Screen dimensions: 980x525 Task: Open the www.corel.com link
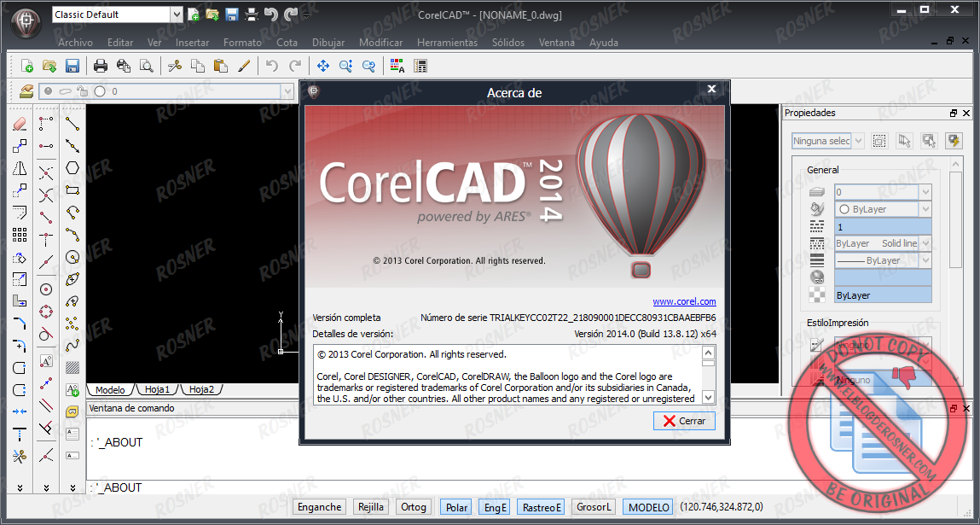point(684,301)
